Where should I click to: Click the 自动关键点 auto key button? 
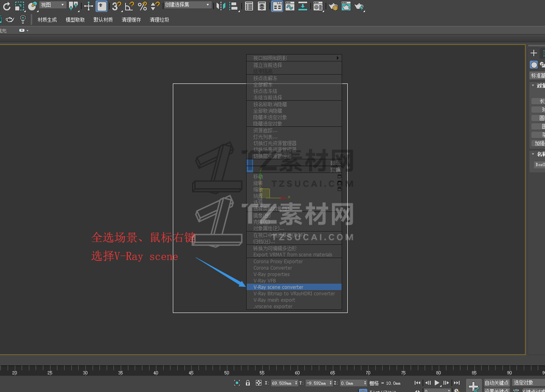tap(497, 383)
